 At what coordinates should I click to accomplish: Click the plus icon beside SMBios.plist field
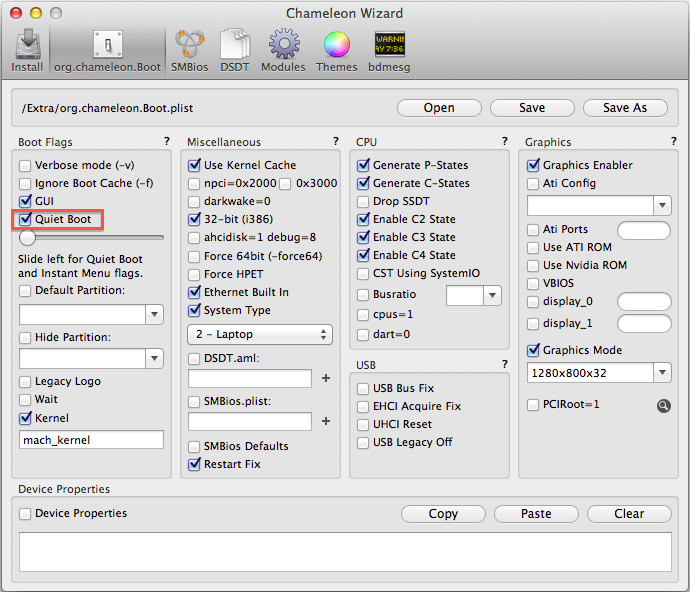pos(326,421)
